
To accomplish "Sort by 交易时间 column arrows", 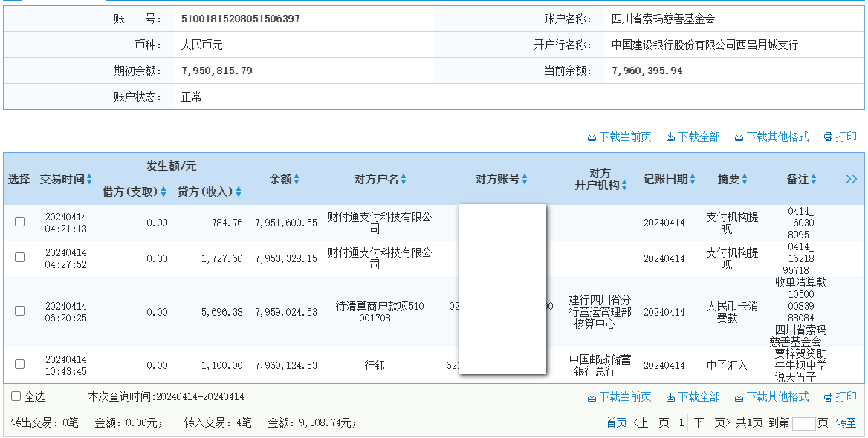I will [x=89, y=179].
